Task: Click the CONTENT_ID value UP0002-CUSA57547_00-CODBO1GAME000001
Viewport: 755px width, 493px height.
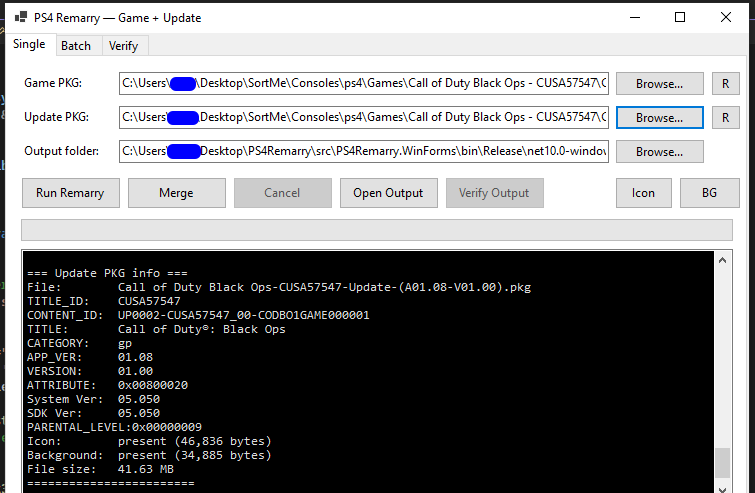Action: pos(244,315)
